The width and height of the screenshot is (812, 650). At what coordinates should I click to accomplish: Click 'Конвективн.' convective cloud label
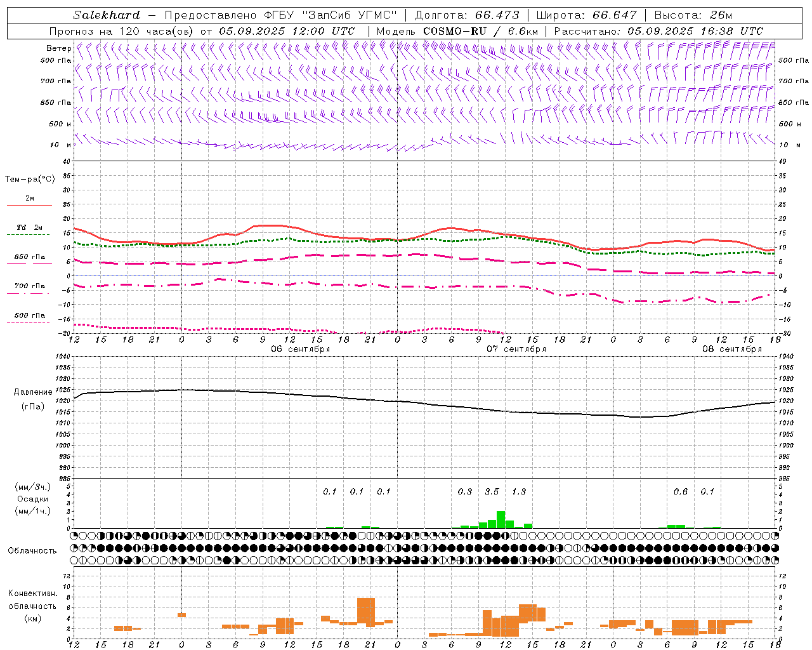pyautogui.click(x=33, y=594)
